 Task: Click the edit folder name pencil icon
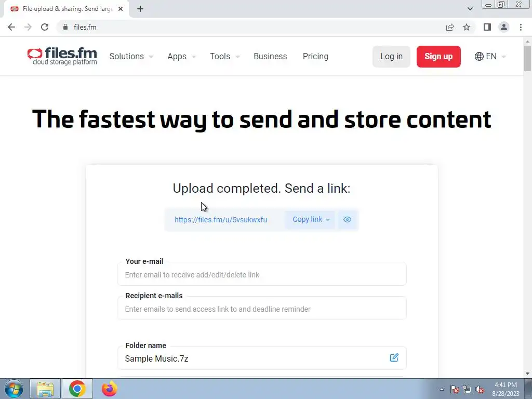pyautogui.click(x=394, y=357)
